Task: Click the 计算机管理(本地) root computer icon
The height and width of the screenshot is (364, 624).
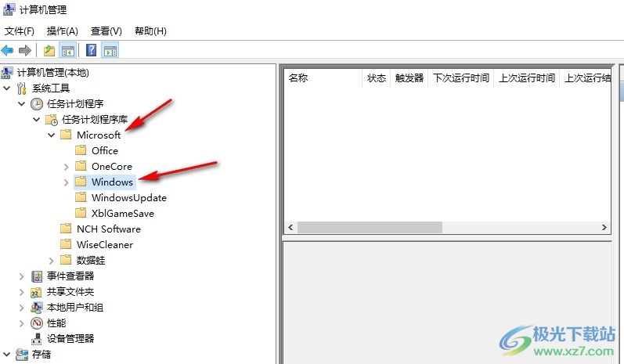Action: [6, 73]
